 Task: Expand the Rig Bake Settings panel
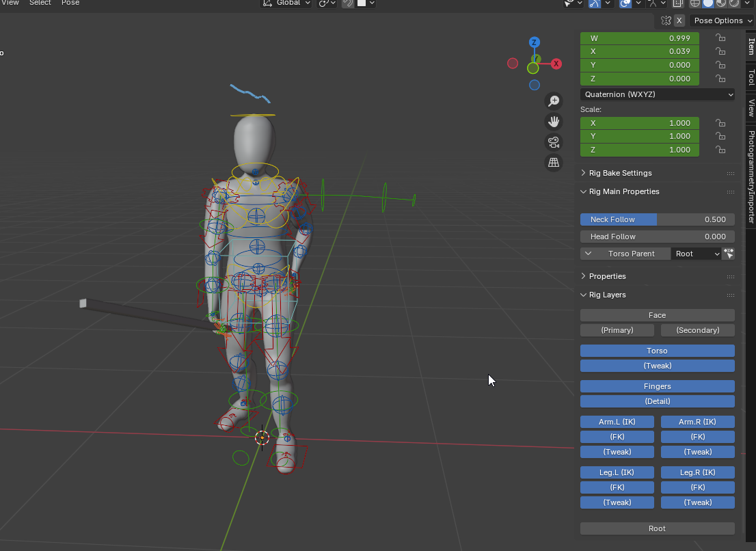click(620, 173)
